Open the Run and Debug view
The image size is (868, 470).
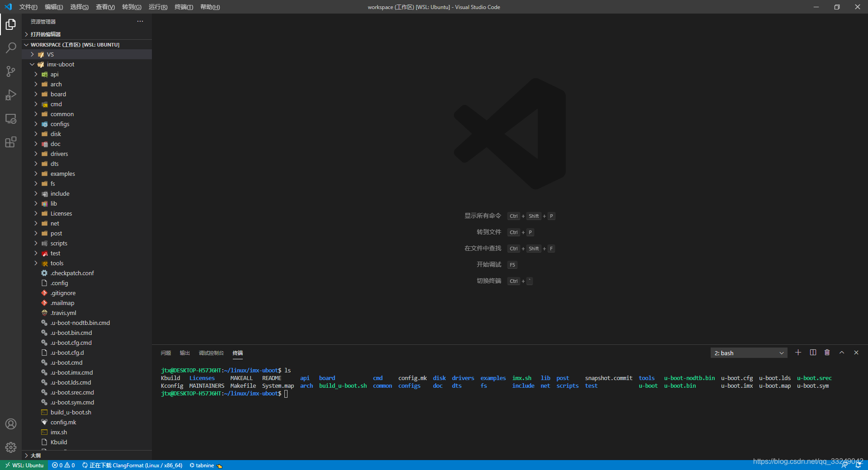coord(11,95)
